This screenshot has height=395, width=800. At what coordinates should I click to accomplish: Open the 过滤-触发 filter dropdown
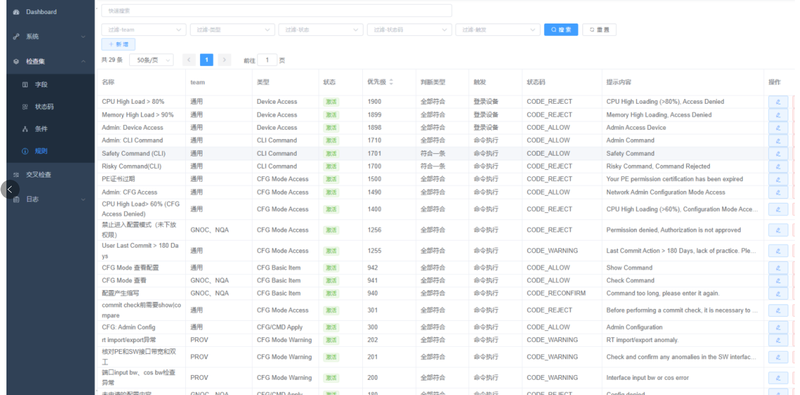click(x=497, y=30)
